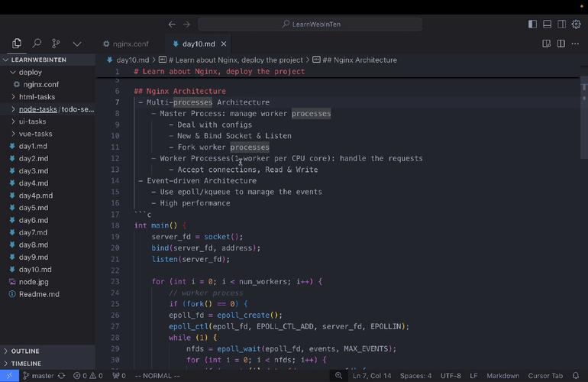Open day5.md file
The image size is (588, 382).
pyautogui.click(x=47, y=208)
